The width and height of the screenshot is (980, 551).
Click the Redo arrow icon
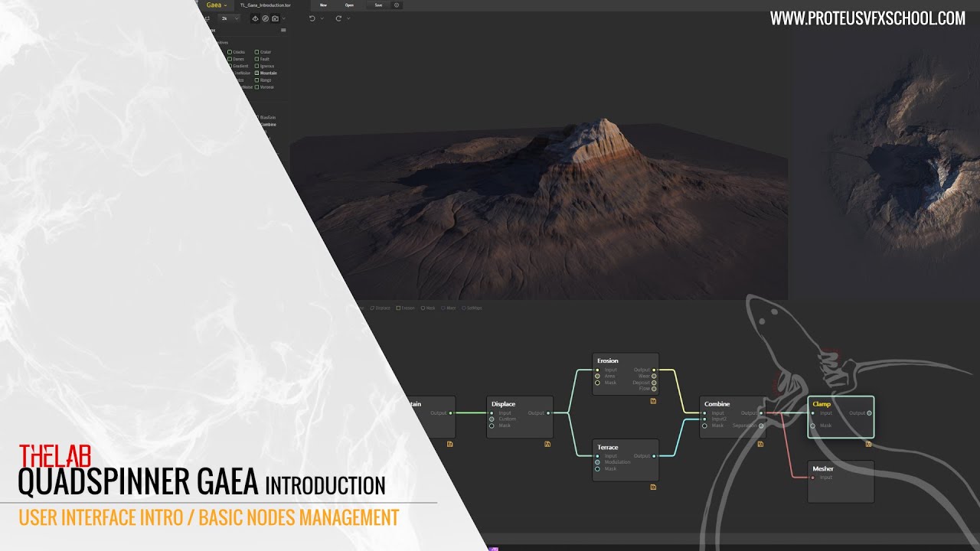pos(338,18)
